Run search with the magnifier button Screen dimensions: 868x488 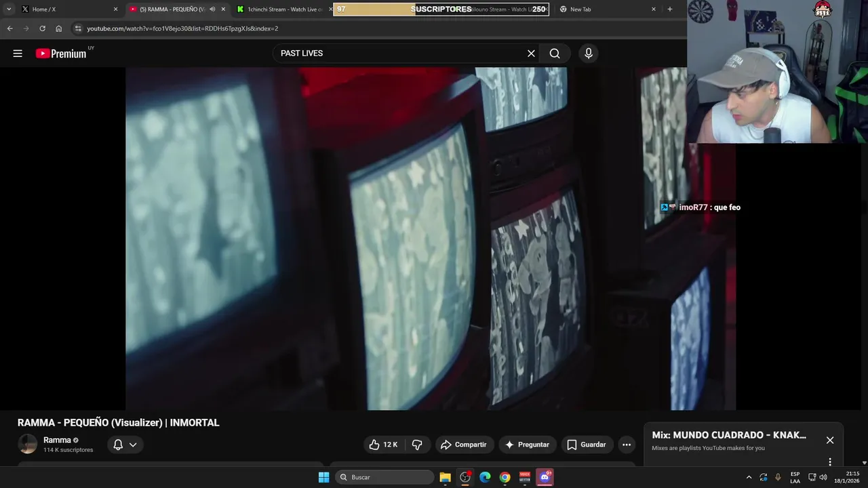(555, 54)
